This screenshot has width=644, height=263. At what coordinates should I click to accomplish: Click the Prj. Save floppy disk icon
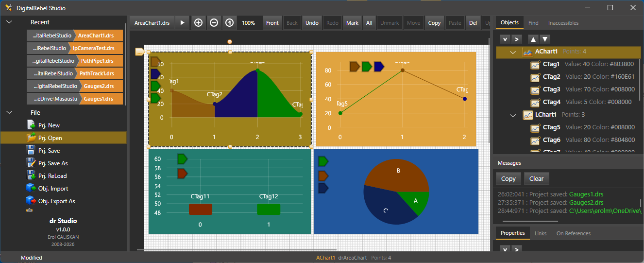[x=31, y=151]
